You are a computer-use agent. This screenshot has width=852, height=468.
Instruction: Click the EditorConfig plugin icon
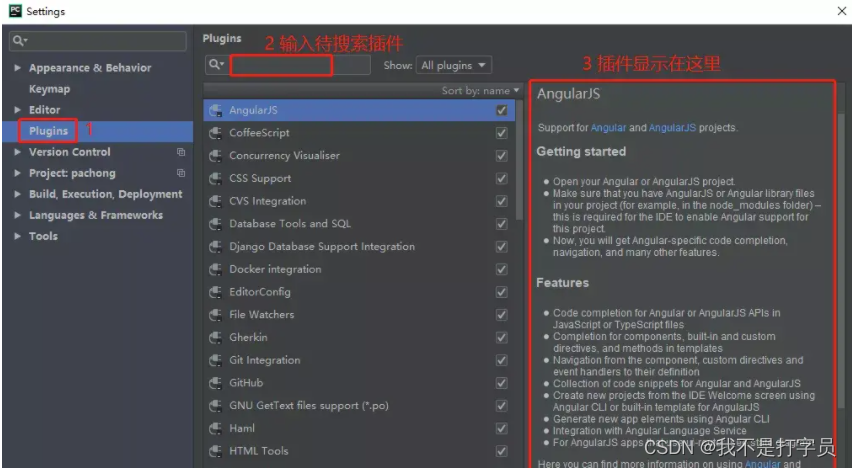(x=215, y=292)
